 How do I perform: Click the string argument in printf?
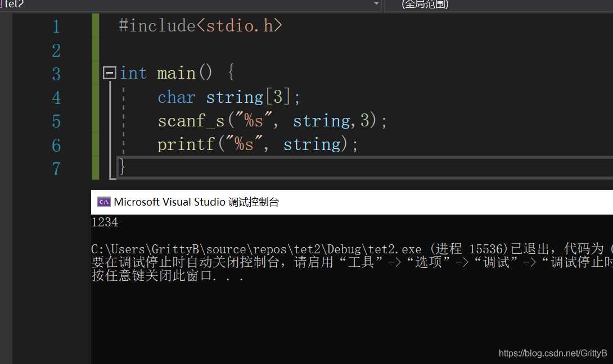pos(312,144)
